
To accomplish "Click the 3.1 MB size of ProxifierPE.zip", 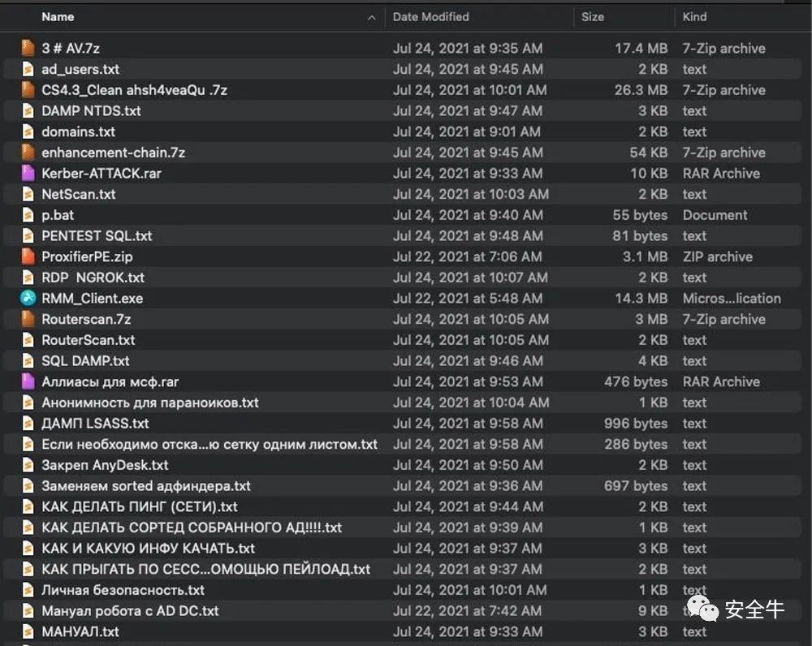I will point(646,256).
